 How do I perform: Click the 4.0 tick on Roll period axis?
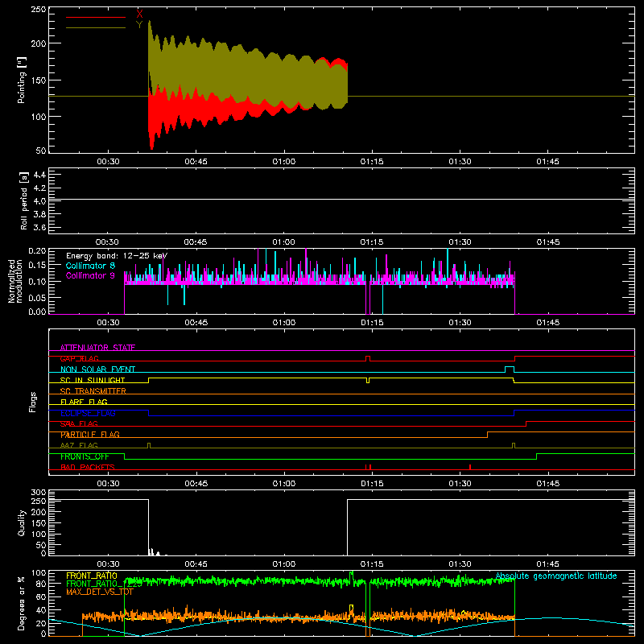tap(39, 201)
